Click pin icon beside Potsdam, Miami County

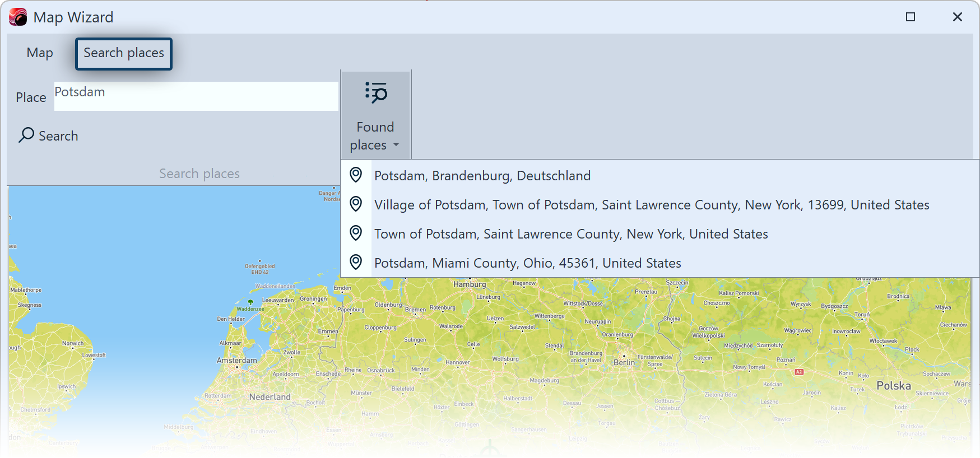click(356, 262)
